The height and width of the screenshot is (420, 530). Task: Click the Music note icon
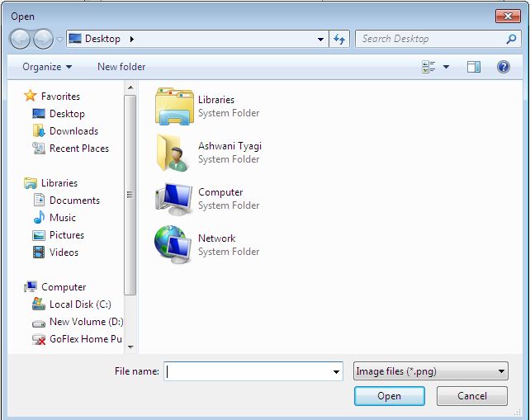39,217
